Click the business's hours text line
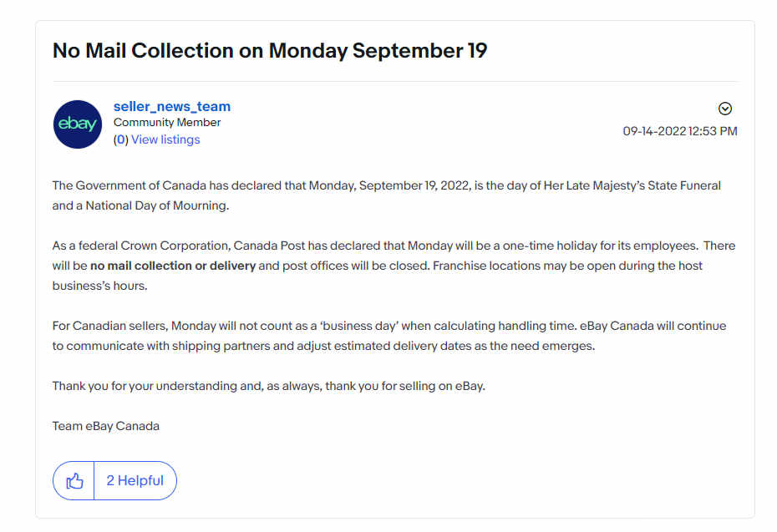Screen dimensions: 777x532 (x=99, y=286)
